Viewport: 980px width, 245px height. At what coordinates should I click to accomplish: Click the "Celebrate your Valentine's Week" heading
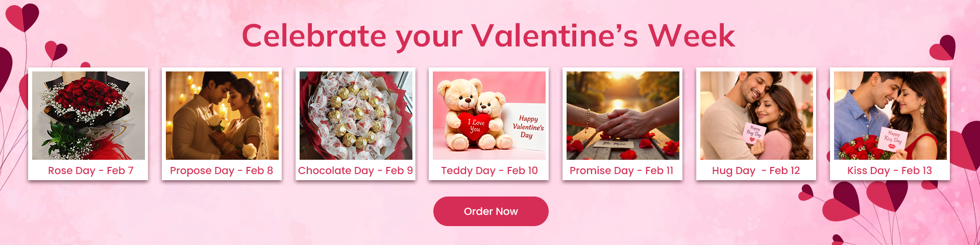click(x=488, y=36)
